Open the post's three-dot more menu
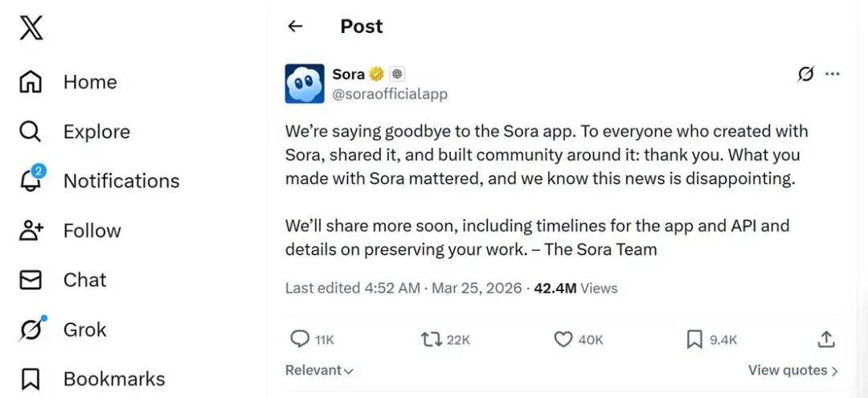This screenshot has width=868, height=398. [833, 74]
